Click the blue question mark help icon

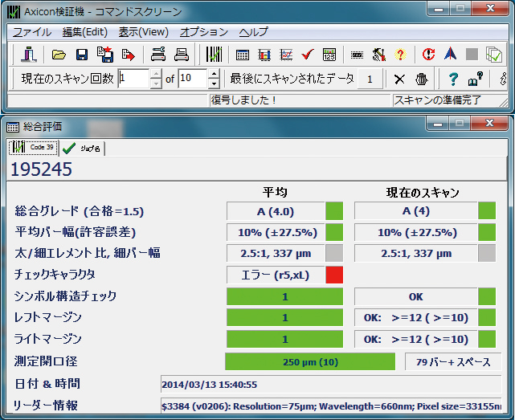[453, 79]
